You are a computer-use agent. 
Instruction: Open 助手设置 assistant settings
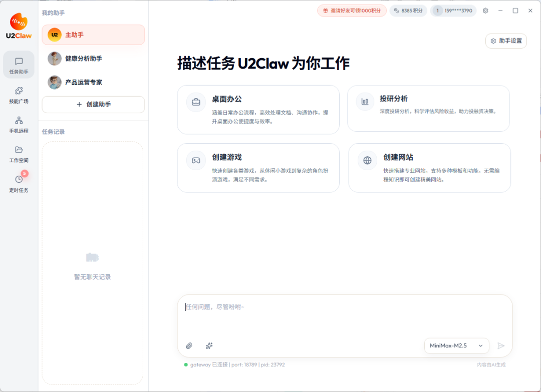tap(506, 41)
